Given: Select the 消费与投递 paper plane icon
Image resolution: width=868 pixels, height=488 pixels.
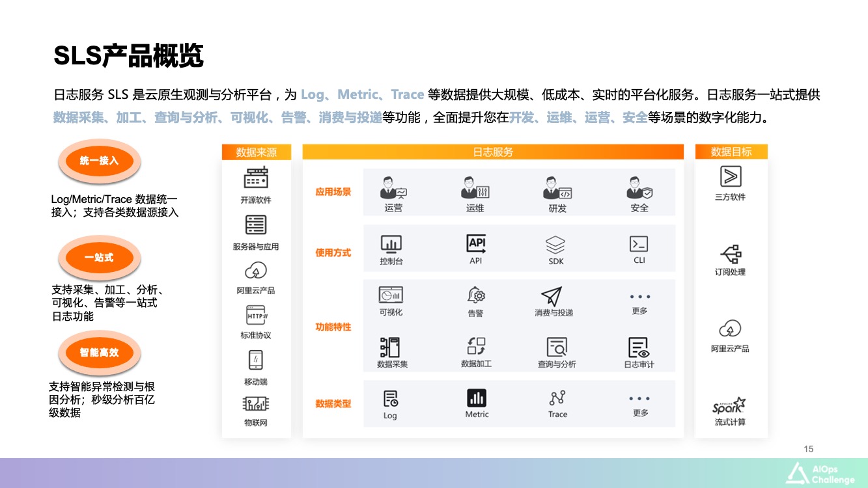Looking at the screenshot, I should (552, 296).
